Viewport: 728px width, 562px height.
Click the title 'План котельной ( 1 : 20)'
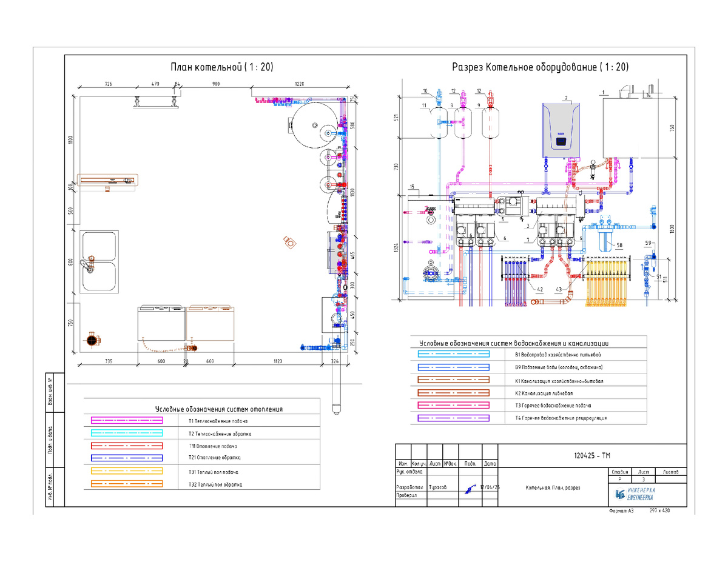click(x=221, y=67)
